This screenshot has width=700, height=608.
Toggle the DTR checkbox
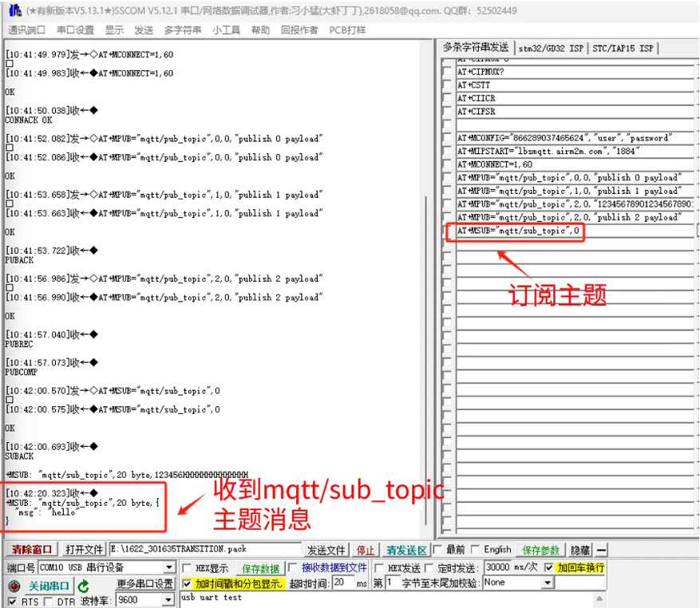(48, 602)
